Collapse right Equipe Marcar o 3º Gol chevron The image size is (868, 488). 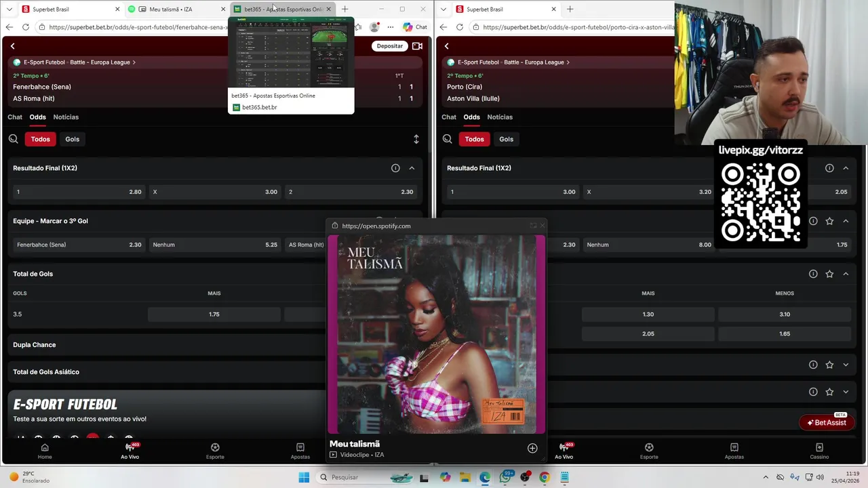pyautogui.click(x=846, y=221)
